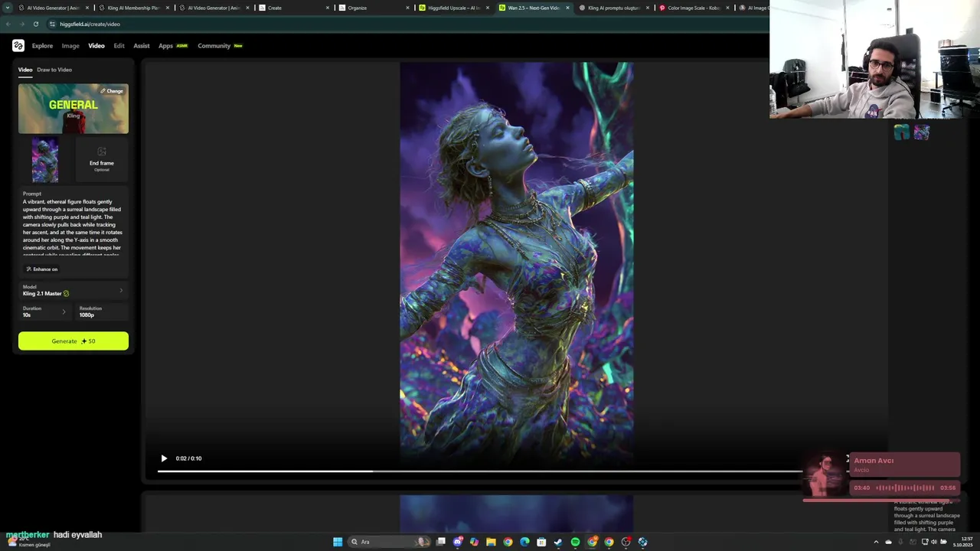Play the generated video
The image size is (980, 551).
[164, 458]
